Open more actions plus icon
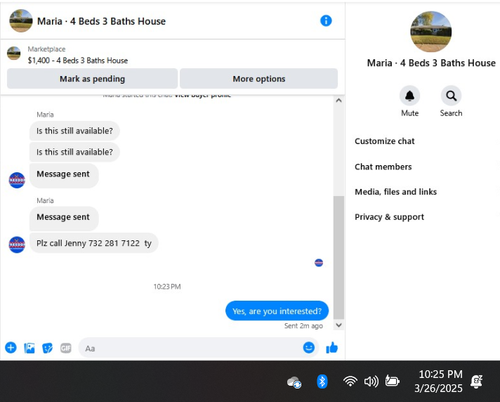 11,348
